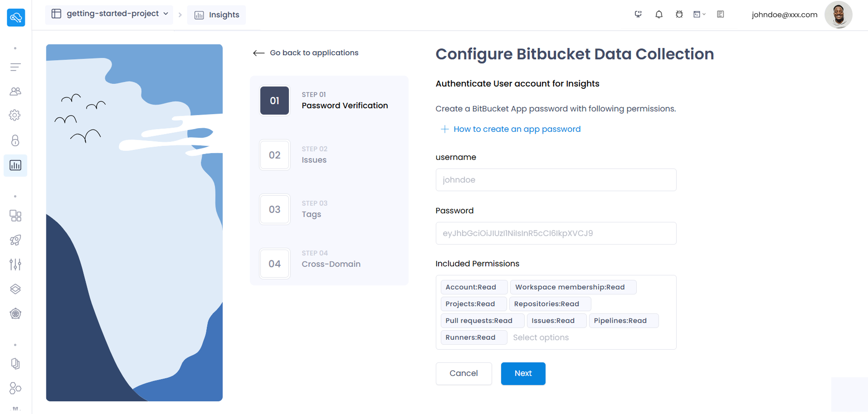Click the Workspace membership:Read permission tag
Viewport: 868px width, 414px height.
(573, 287)
